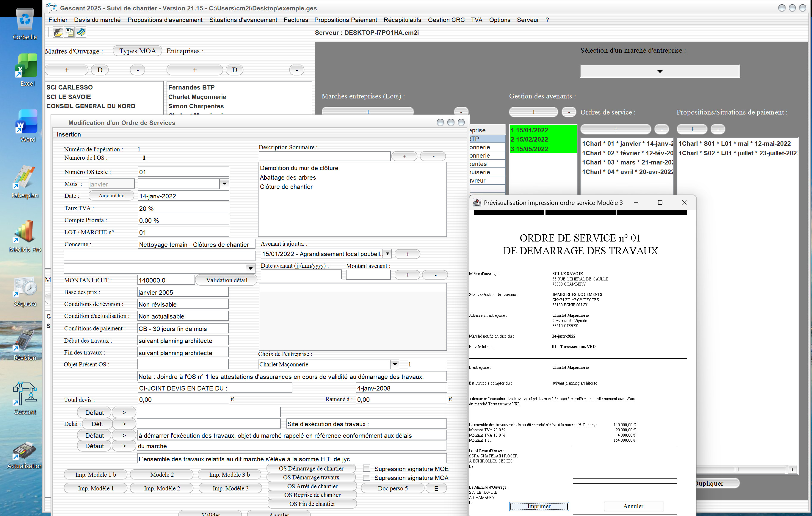This screenshot has height=516, width=812.
Task: Expand the Mois dropdown arrow
Action: 224,184
